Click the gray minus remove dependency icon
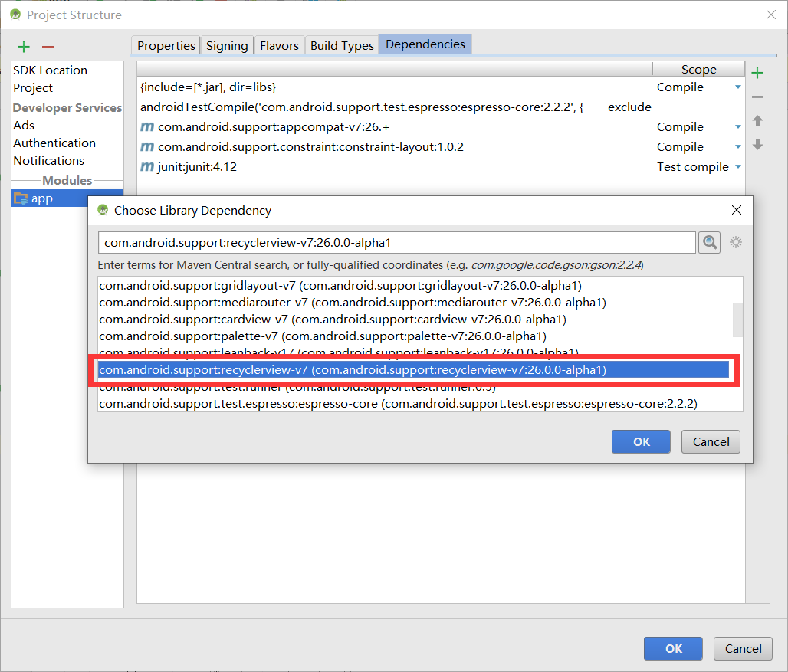The height and width of the screenshot is (672, 788). tap(757, 97)
